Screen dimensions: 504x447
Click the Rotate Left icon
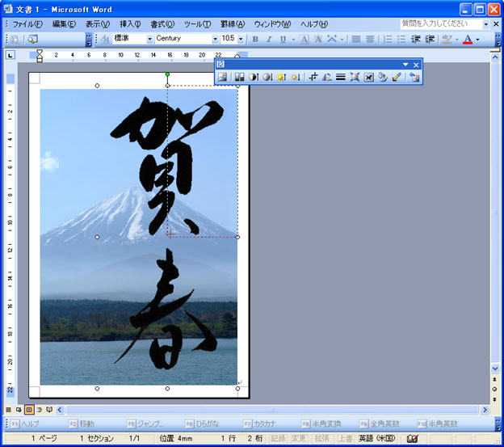coord(327,78)
